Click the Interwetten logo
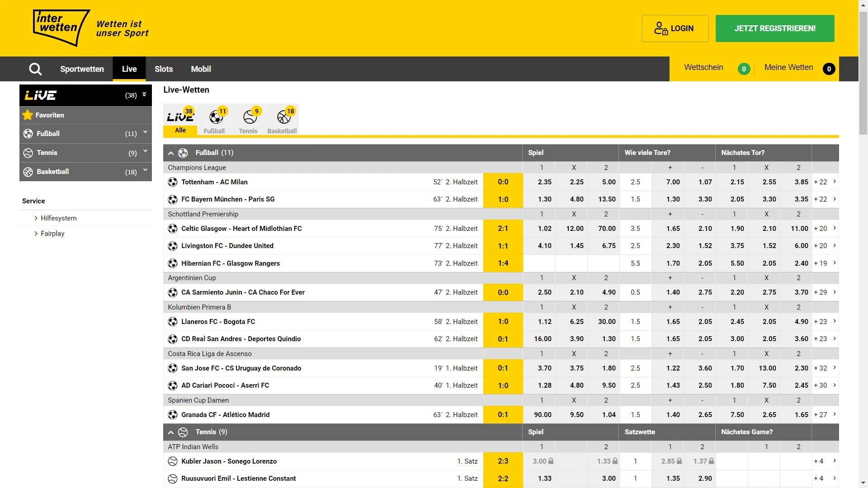This screenshot has width=868, height=488. (61, 28)
